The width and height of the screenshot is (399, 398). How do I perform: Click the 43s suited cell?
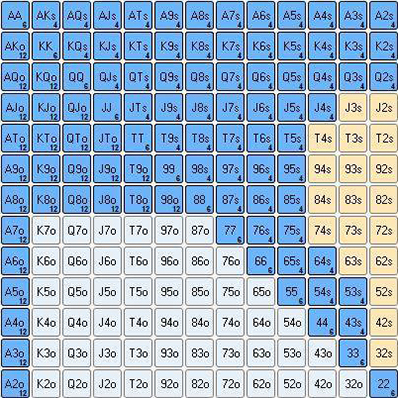click(353, 322)
